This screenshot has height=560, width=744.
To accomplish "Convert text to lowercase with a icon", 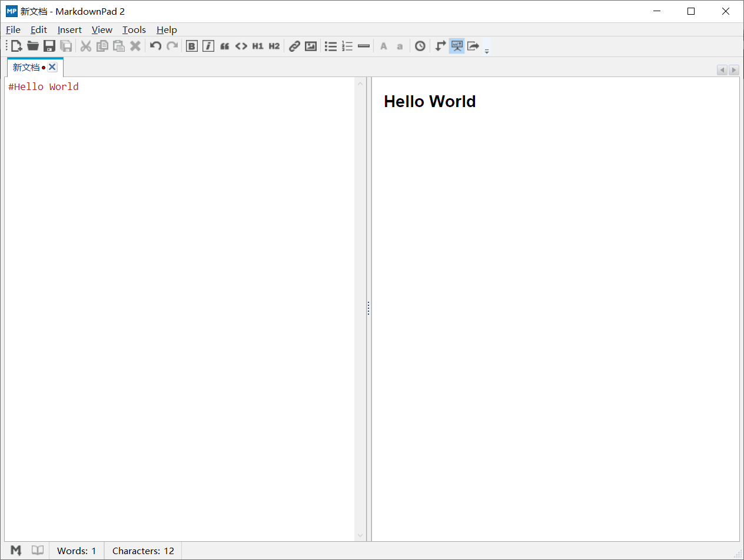I will [x=400, y=46].
